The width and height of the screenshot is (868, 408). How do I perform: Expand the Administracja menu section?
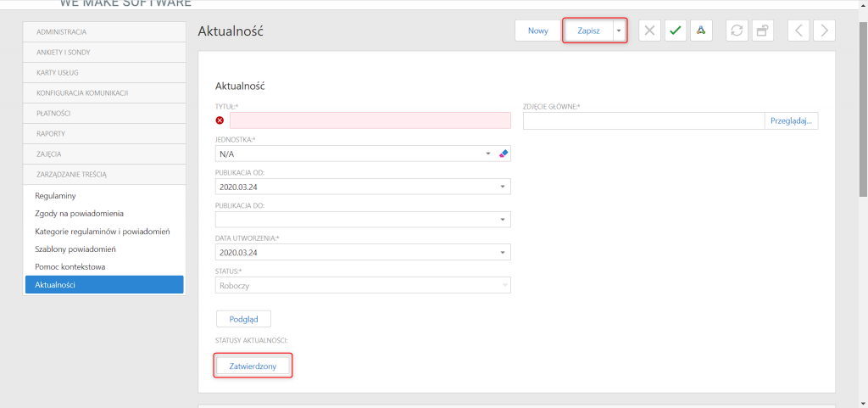(x=103, y=32)
